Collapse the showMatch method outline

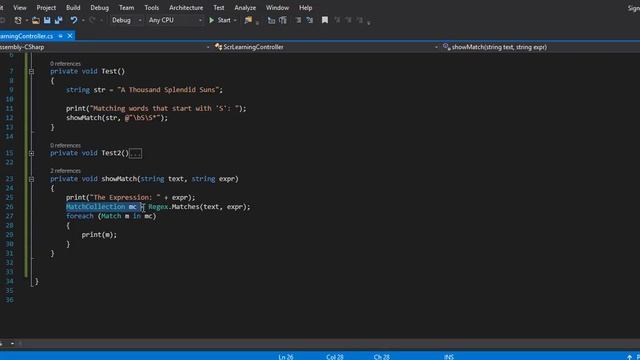pyautogui.click(x=31, y=179)
